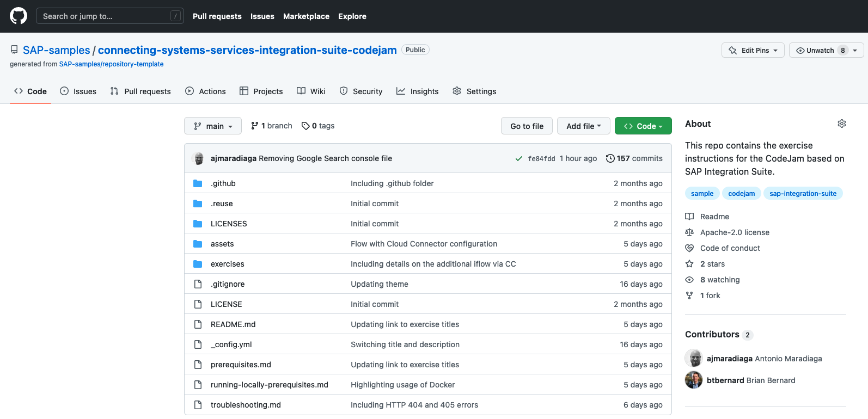The width and height of the screenshot is (868, 419).
Task: Click the LICENSE file icon
Action: [198, 304]
